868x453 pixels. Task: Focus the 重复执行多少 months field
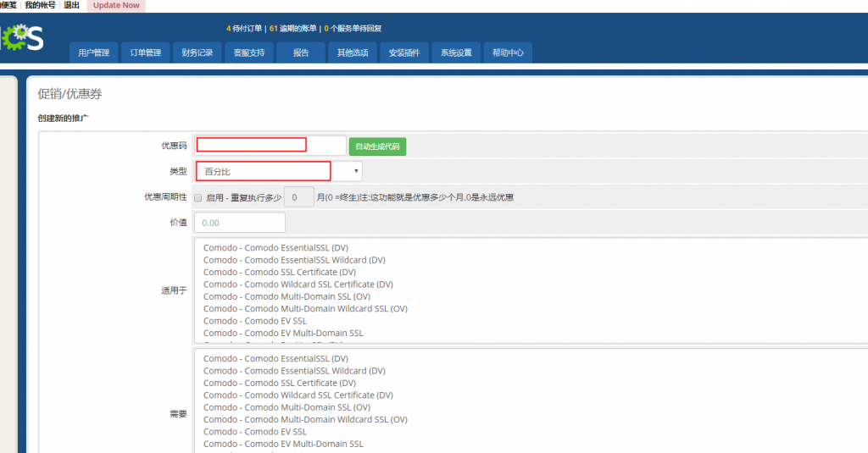click(299, 197)
